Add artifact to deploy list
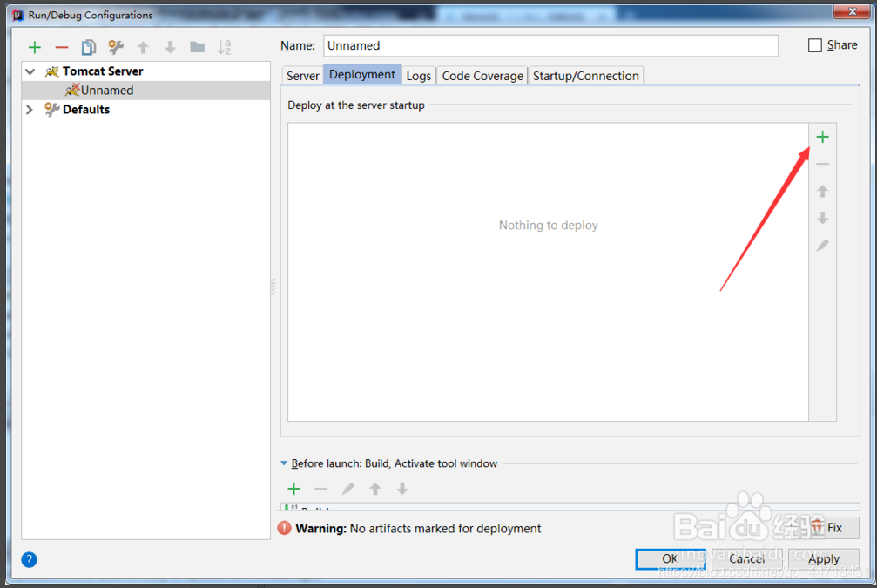 [822, 137]
